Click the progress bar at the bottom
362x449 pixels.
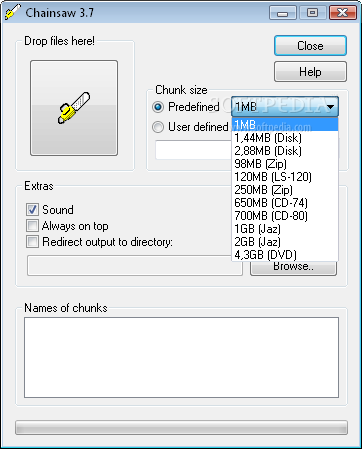(x=181, y=427)
